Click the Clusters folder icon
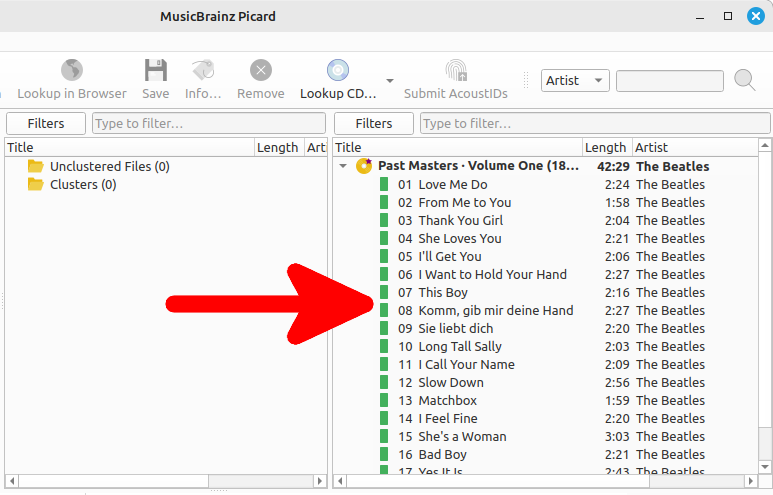Screen dimensions: 773x495 (35, 184)
